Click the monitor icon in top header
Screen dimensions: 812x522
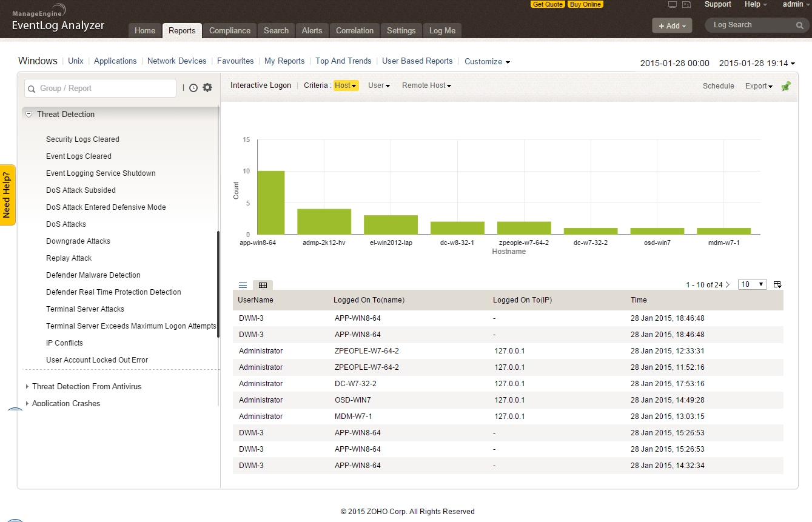(x=672, y=5)
